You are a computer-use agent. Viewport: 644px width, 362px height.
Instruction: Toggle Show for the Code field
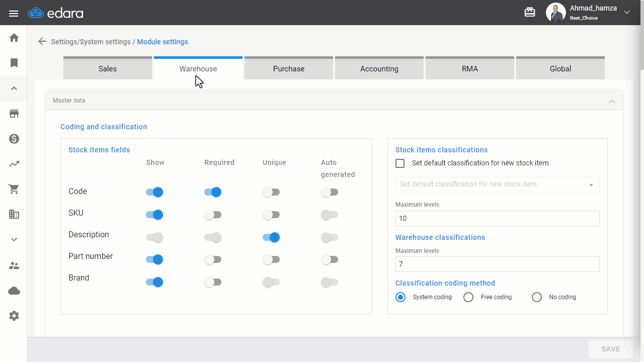(x=154, y=192)
